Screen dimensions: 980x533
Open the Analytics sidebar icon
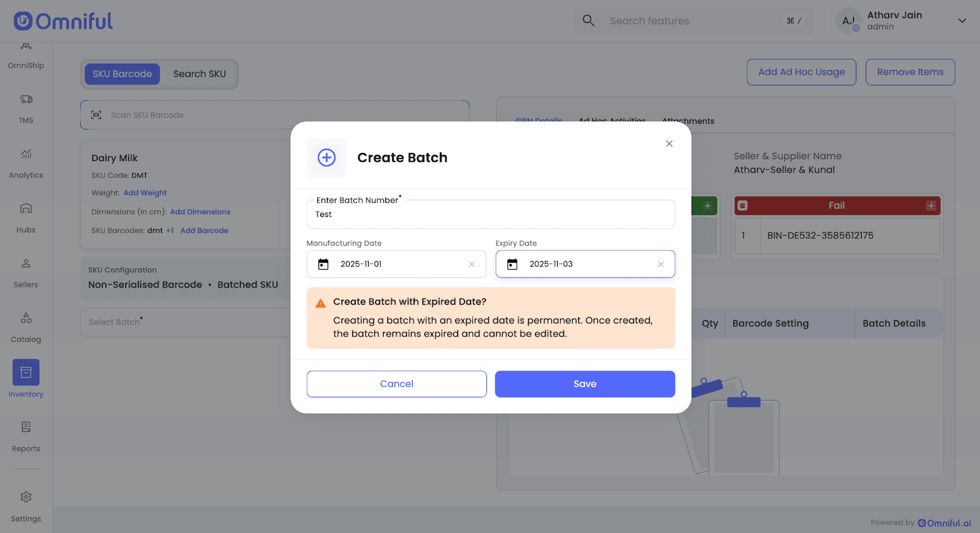click(26, 154)
